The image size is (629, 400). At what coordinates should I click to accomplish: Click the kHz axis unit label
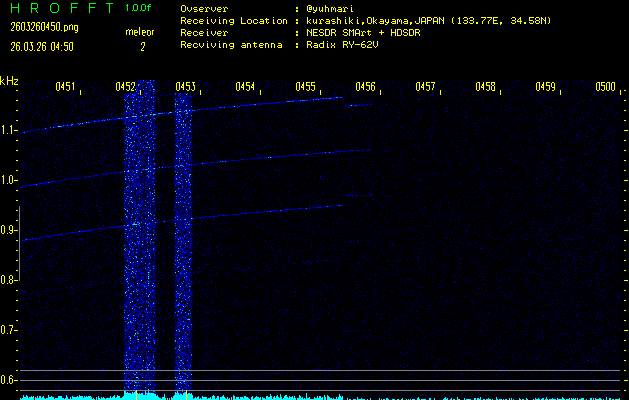[9, 81]
